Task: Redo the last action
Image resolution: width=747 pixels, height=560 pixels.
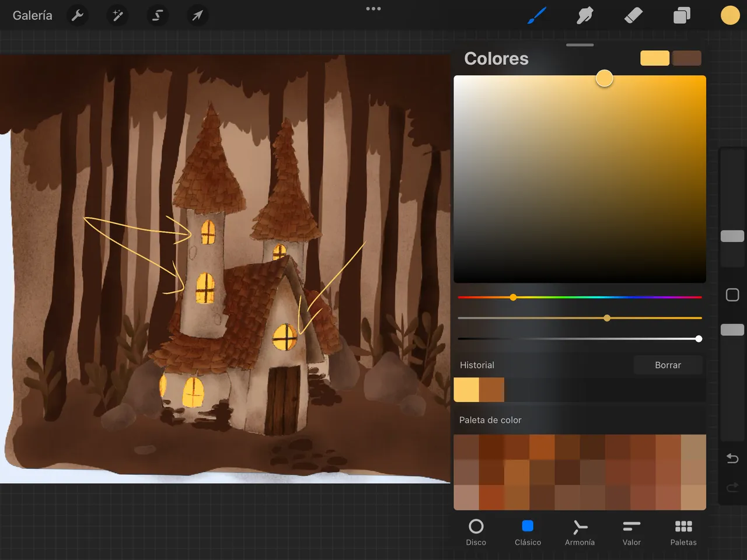Action: click(732, 487)
